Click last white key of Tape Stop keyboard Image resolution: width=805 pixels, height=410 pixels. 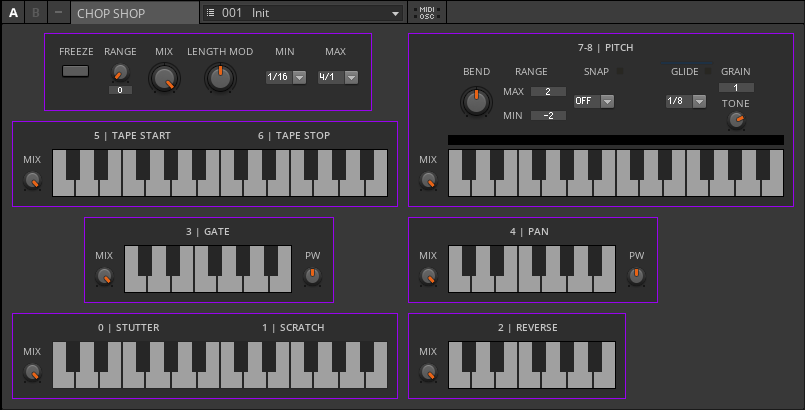(376, 187)
